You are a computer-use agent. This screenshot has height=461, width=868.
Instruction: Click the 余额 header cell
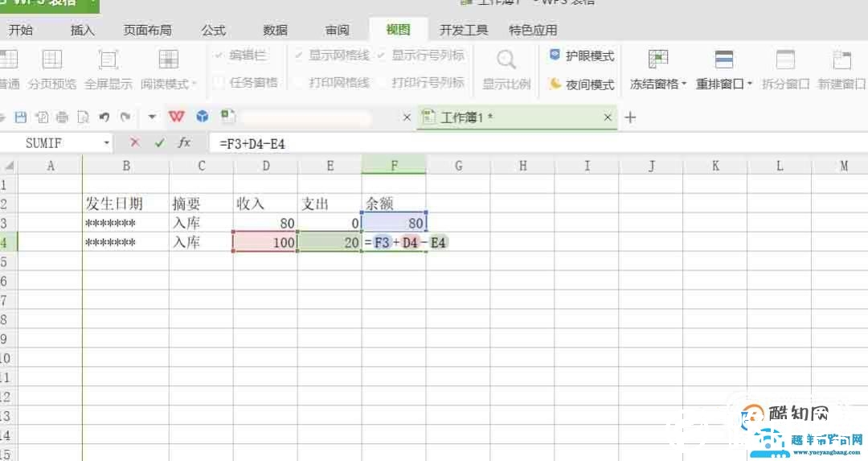pyautogui.click(x=394, y=204)
